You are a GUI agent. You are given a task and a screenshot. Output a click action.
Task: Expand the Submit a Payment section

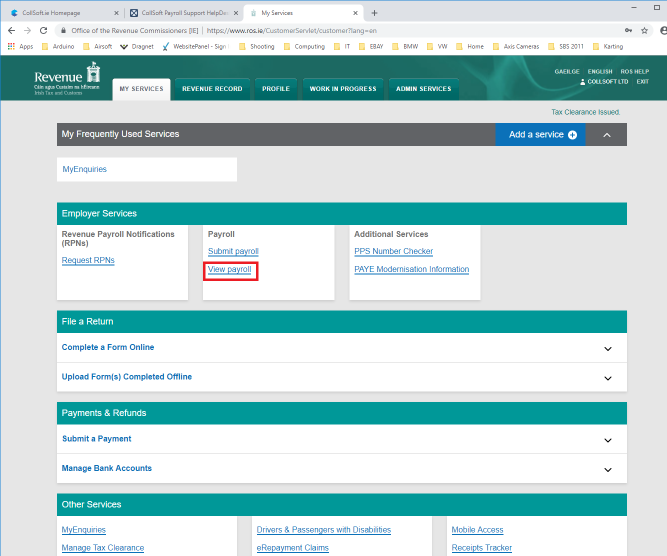tap(607, 439)
